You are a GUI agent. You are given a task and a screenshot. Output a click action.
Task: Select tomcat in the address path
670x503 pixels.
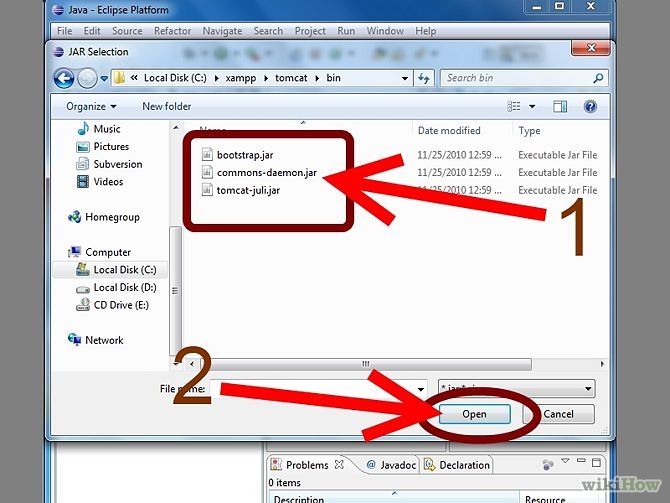point(291,78)
